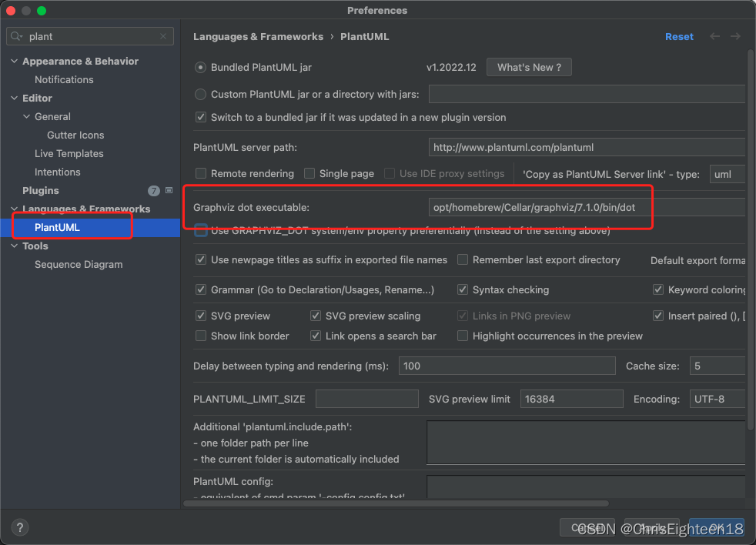Click the What's New ? button
The image size is (756, 545).
tap(529, 68)
